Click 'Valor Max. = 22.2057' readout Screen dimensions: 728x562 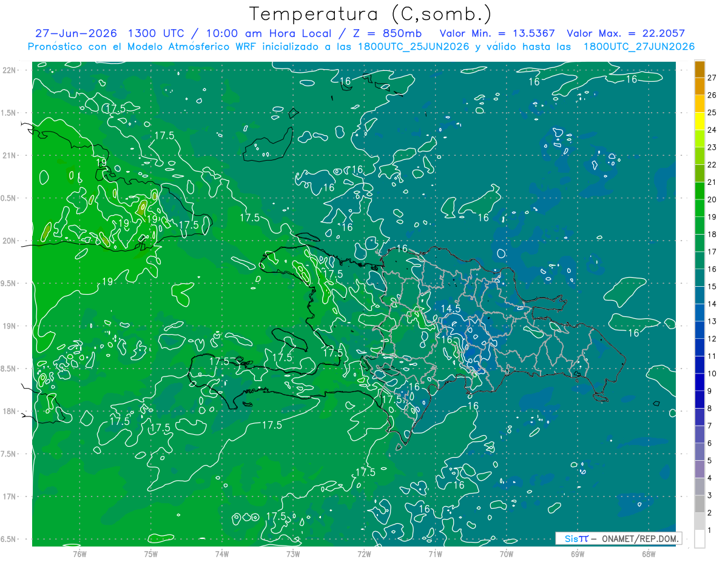(x=626, y=33)
